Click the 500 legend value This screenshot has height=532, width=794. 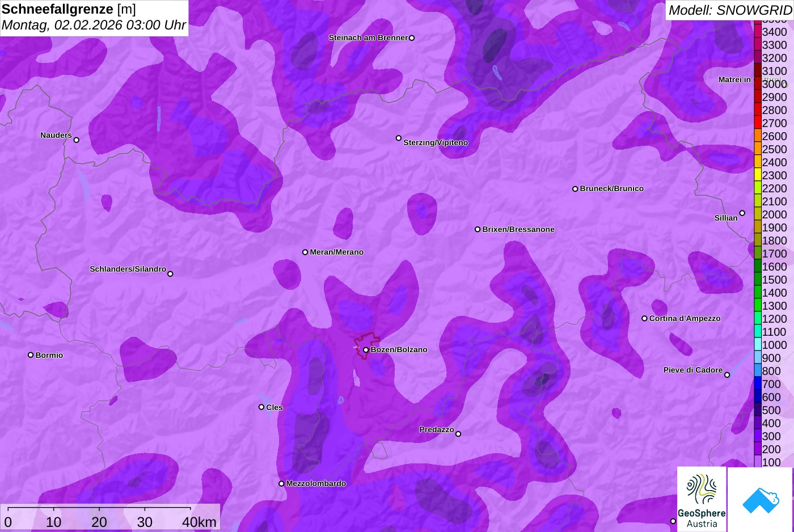[x=772, y=410]
